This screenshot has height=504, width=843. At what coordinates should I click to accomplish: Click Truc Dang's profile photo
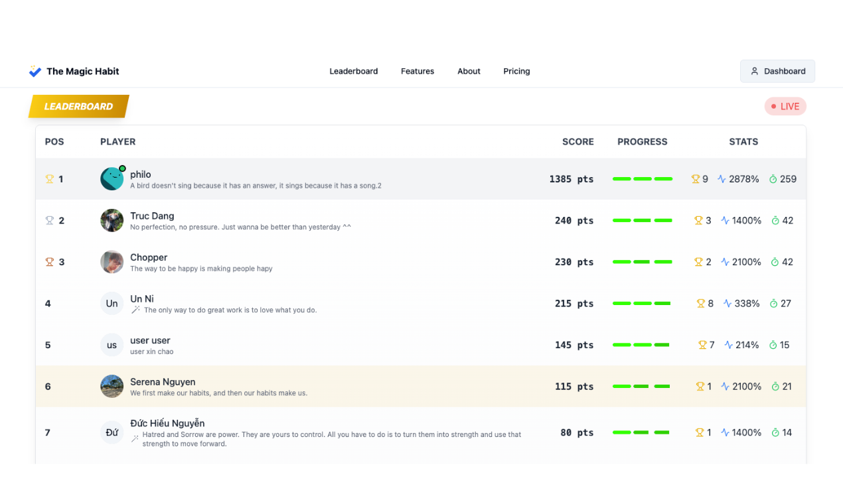112,221
